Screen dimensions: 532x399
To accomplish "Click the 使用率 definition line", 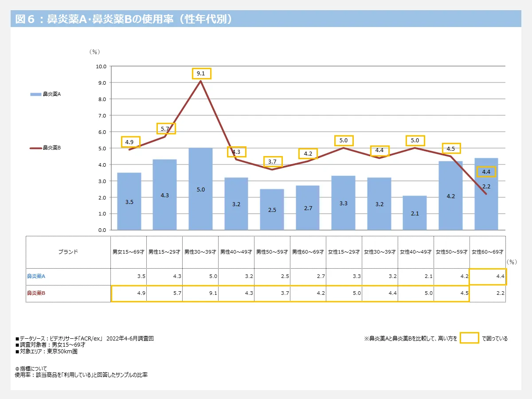I will (81, 375).
